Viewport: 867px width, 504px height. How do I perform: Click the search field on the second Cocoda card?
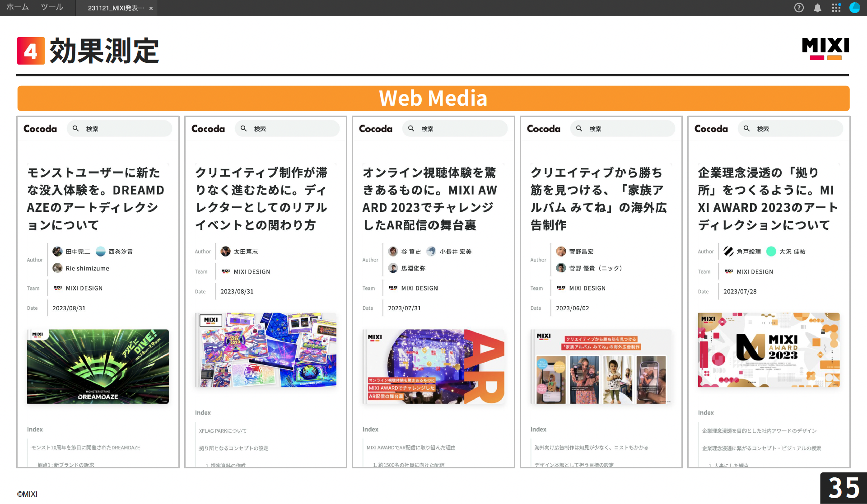click(288, 128)
